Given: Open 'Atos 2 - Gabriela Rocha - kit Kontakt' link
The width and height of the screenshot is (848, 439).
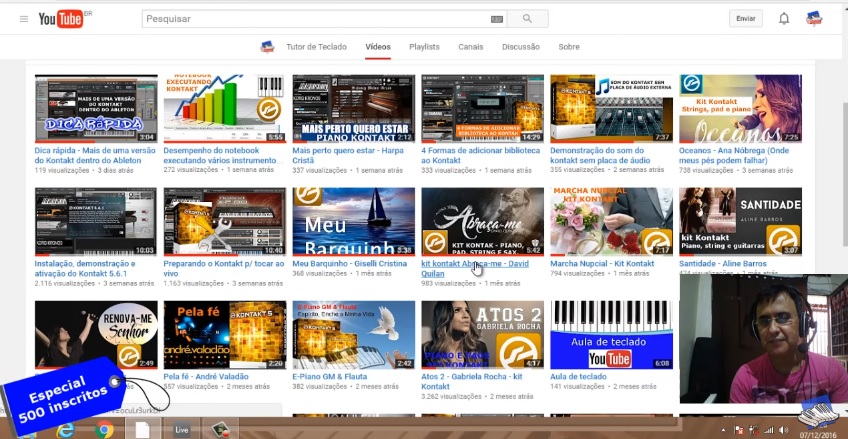Looking at the screenshot, I should (x=472, y=382).
